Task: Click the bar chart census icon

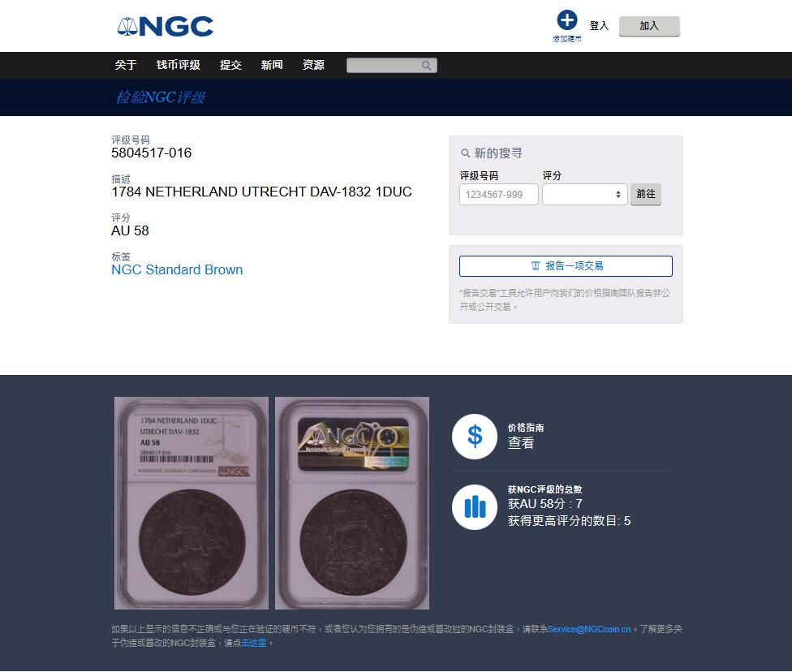Action: coord(475,506)
